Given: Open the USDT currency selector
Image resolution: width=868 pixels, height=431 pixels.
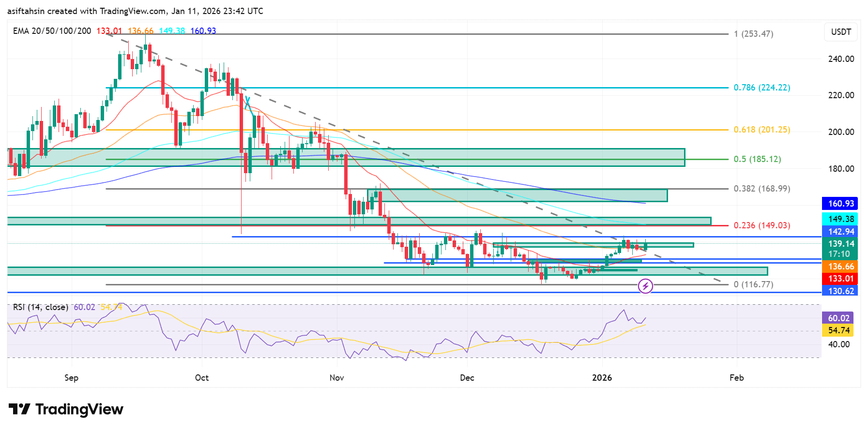Looking at the screenshot, I should [x=841, y=32].
